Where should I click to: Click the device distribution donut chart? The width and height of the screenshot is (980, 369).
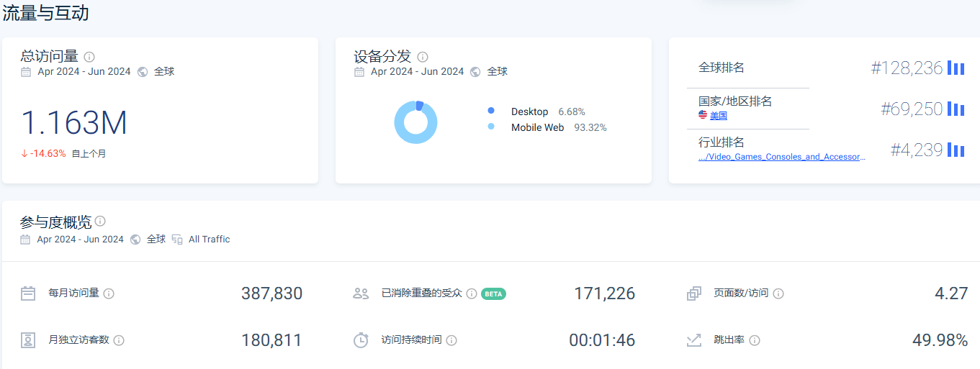point(415,122)
